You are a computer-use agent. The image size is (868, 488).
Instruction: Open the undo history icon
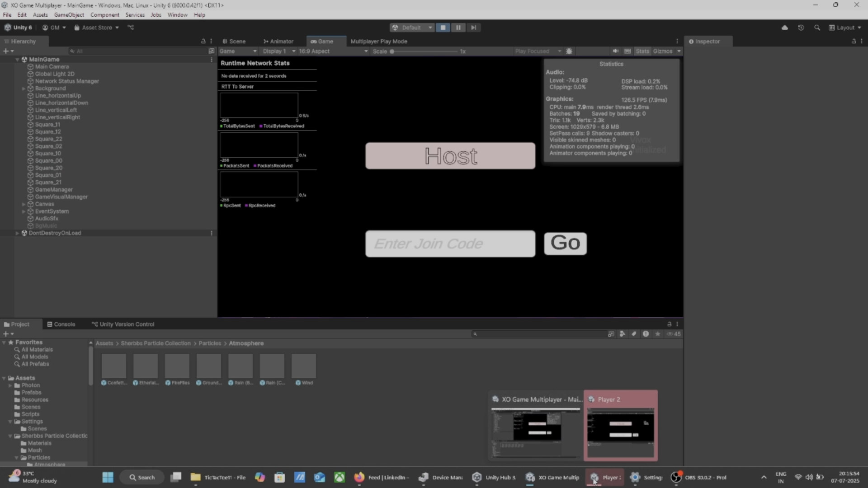(x=801, y=28)
